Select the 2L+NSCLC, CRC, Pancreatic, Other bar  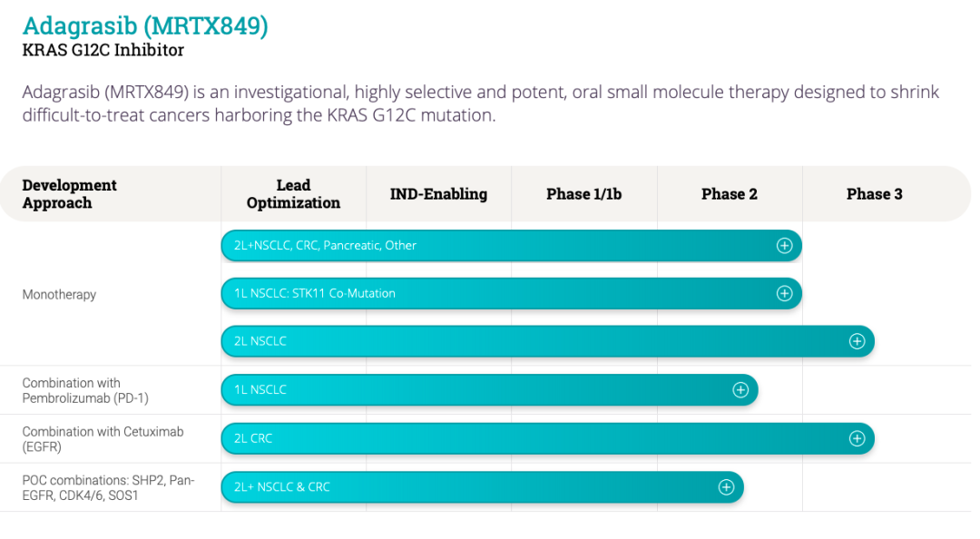[x=511, y=246]
